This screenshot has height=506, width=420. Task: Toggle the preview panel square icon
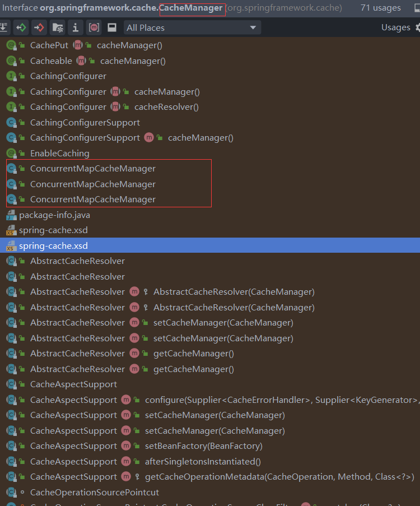click(112, 28)
